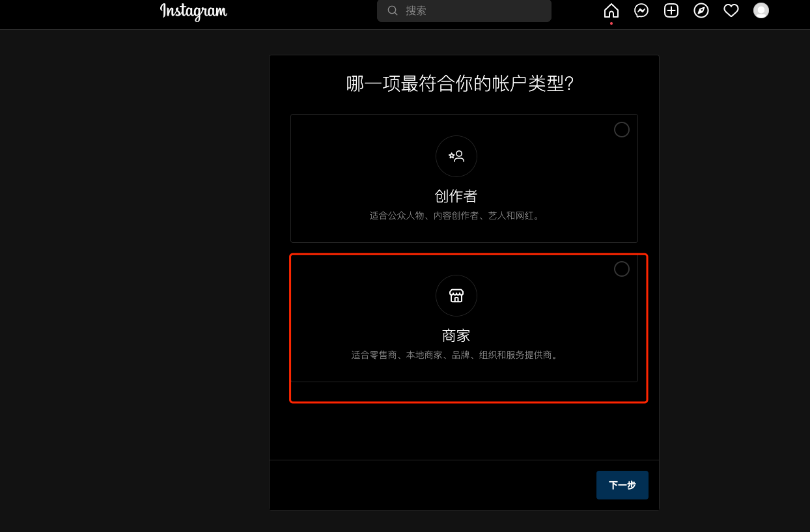Create a new post with plus icon

pyautogui.click(x=671, y=10)
